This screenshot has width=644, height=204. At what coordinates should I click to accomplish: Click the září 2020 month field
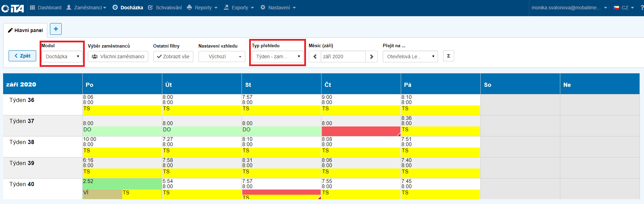[x=343, y=57]
